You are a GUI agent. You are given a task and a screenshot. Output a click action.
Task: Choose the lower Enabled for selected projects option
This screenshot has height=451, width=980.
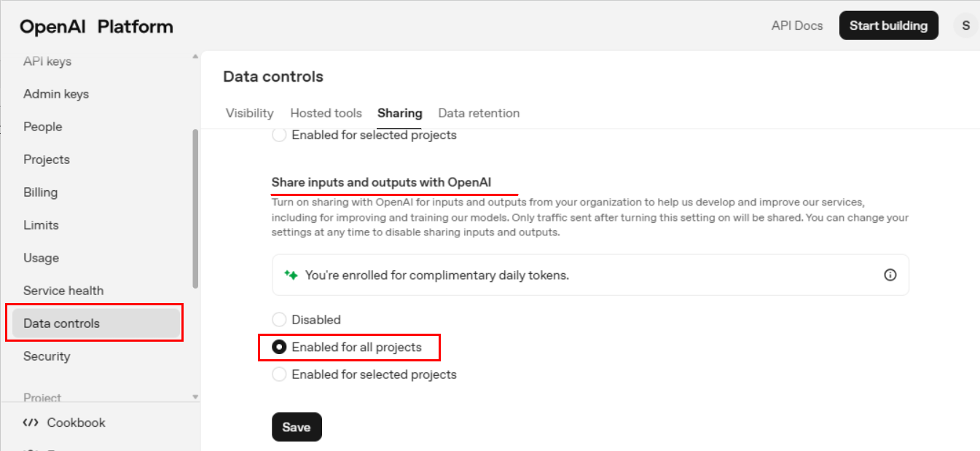click(279, 374)
